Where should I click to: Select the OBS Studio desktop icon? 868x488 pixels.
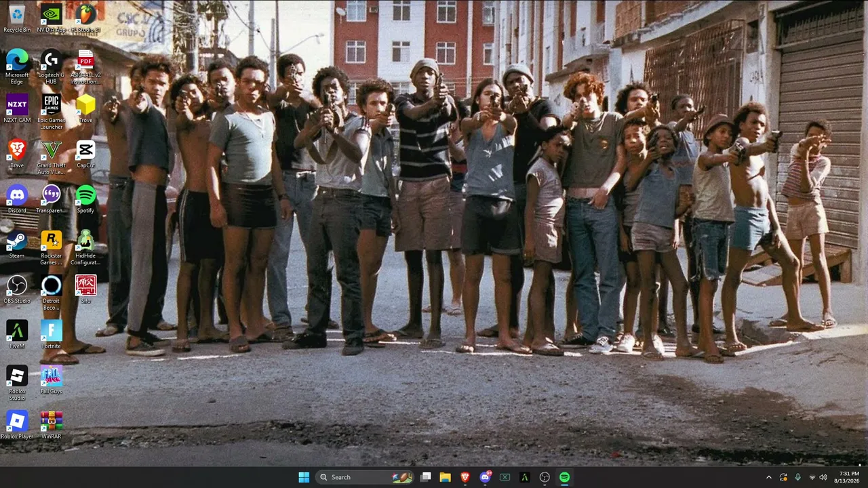pyautogui.click(x=17, y=289)
